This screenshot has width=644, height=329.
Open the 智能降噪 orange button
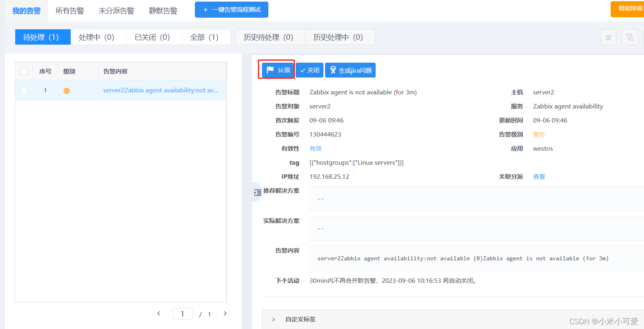point(628,9)
